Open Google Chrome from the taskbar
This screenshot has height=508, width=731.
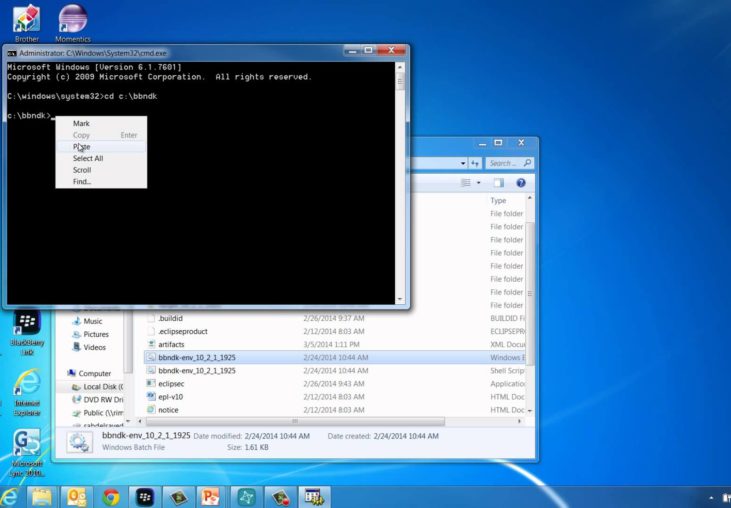point(110,496)
